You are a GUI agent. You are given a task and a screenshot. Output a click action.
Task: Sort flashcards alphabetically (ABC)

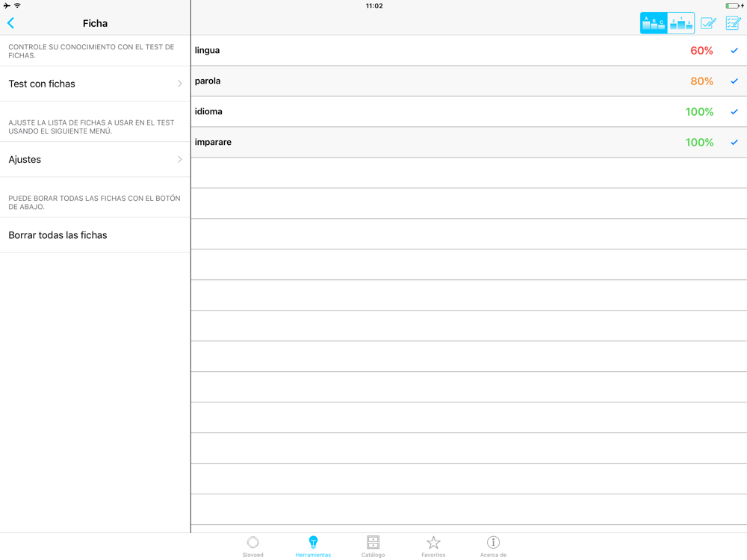coord(653,23)
